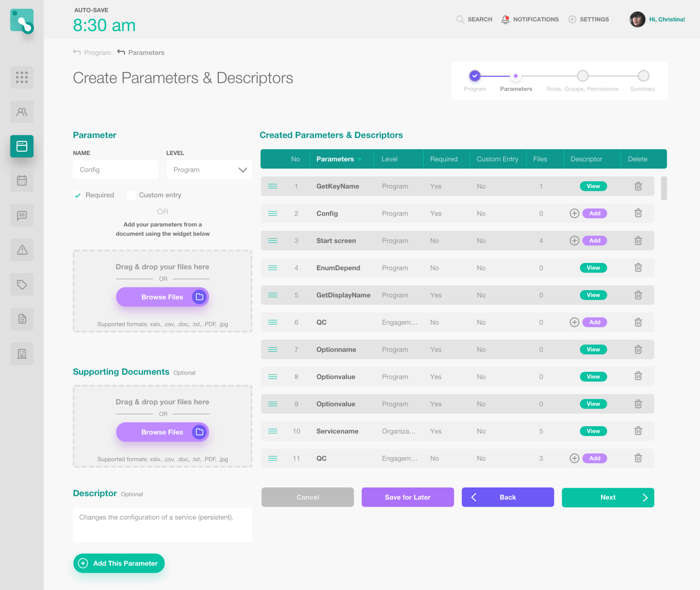
Task: Click plus circle icon in row 6 QC
Action: (x=574, y=322)
